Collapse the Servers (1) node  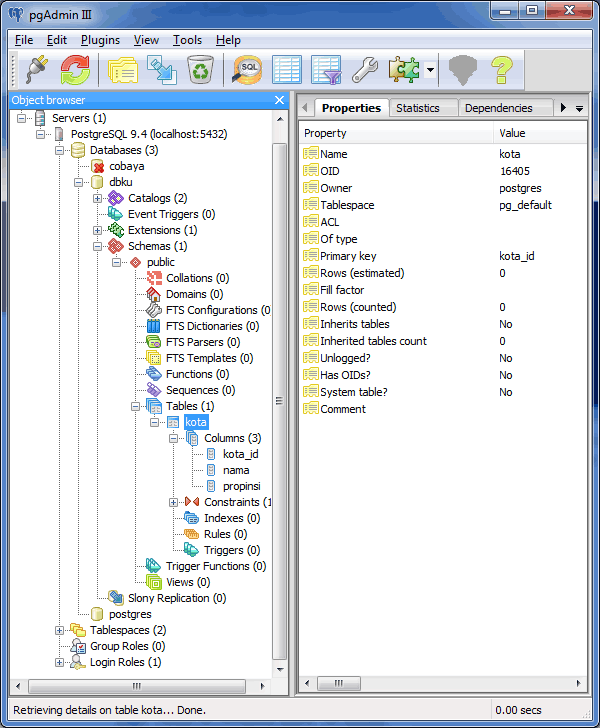(21, 118)
